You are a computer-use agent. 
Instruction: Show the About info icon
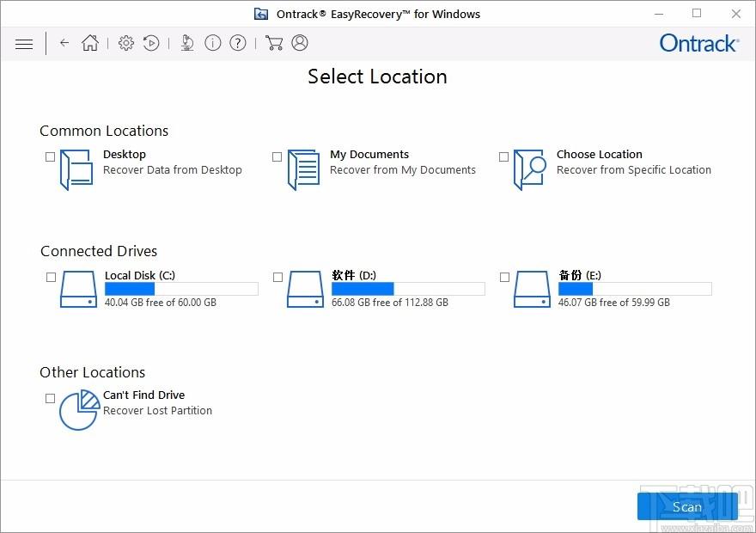tap(213, 43)
